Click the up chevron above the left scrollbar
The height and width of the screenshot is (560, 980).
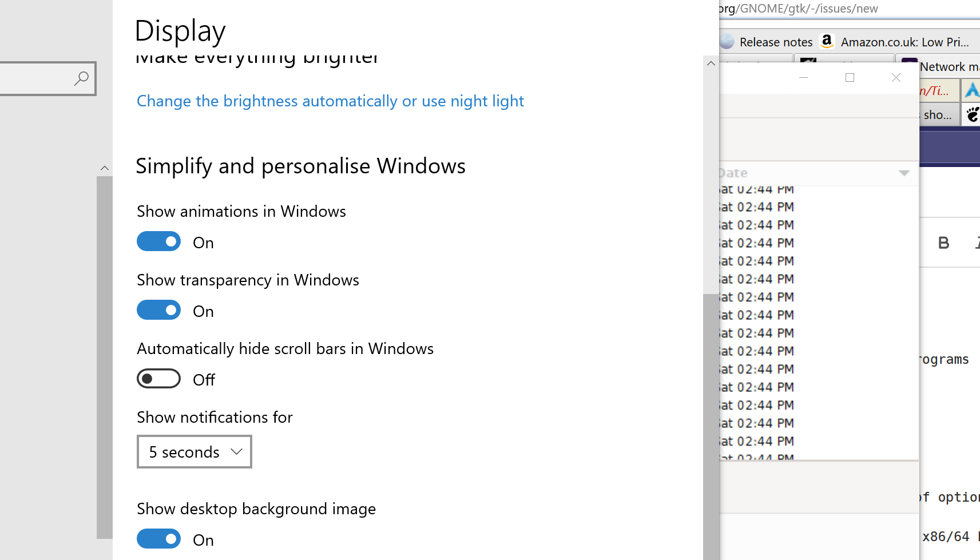click(x=105, y=168)
